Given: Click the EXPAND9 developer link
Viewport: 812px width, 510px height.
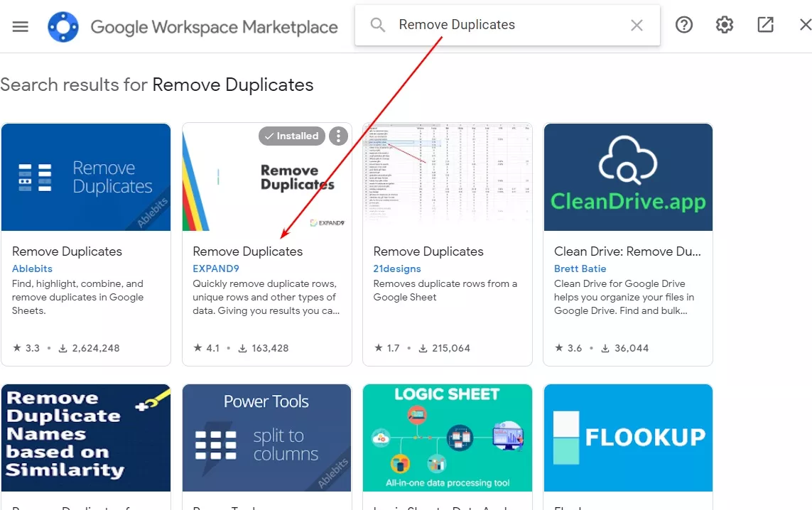Looking at the screenshot, I should click(216, 268).
